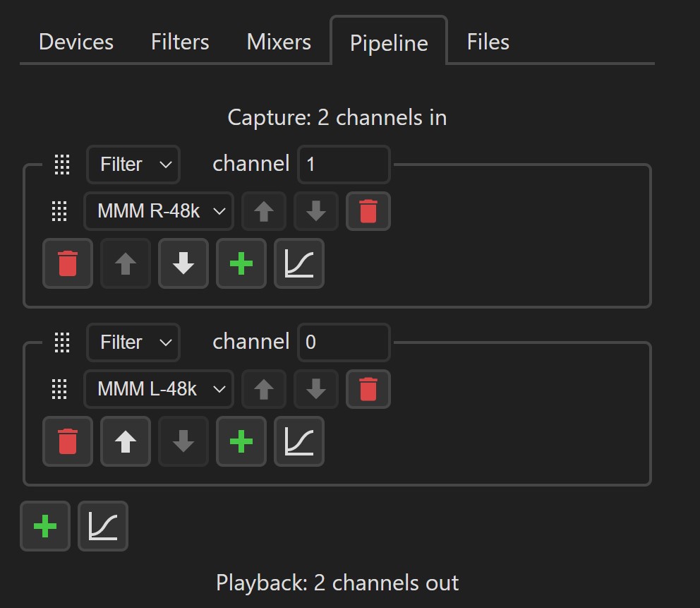Open the Devices tab

pos(76,42)
